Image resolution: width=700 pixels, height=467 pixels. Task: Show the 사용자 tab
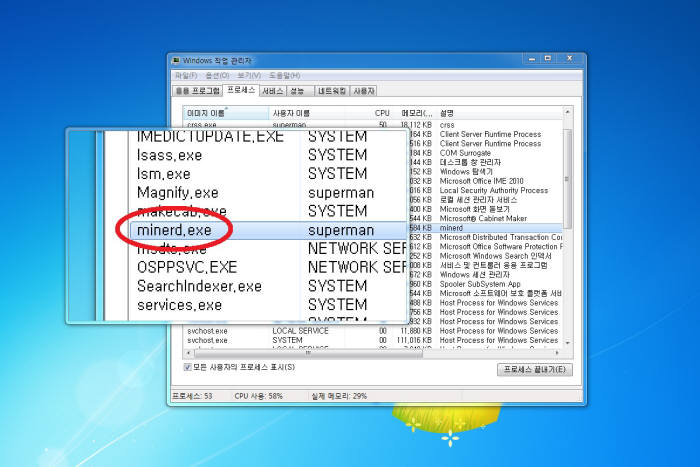click(x=364, y=91)
